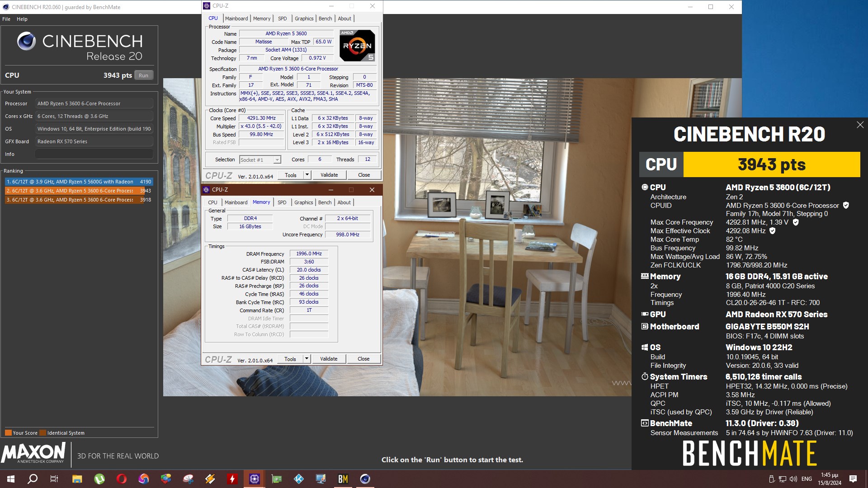This screenshot has height=488, width=868.
Task: Open Bench tab in top CPU-Z window
Action: coord(325,19)
